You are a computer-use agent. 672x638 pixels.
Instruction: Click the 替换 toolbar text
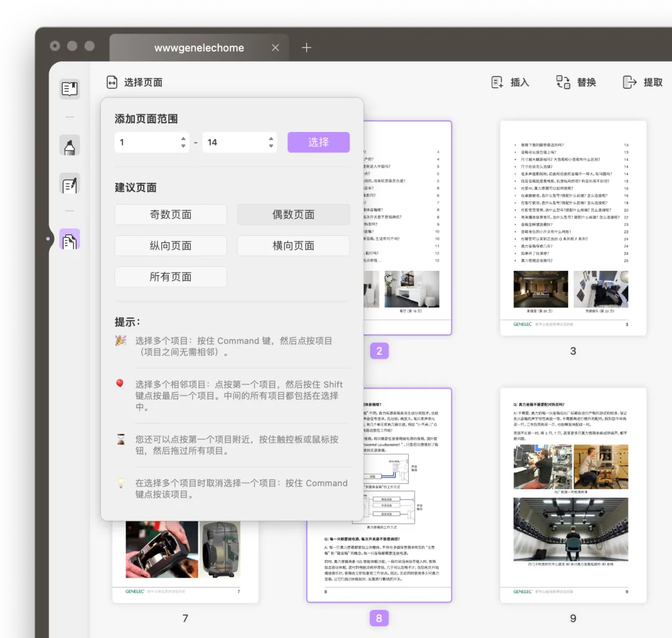(586, 82)
